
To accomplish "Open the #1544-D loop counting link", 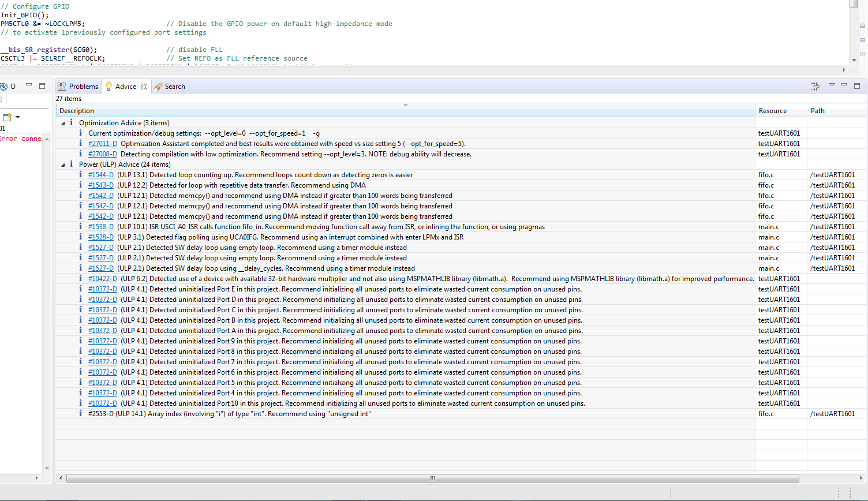I will point(101,175).
